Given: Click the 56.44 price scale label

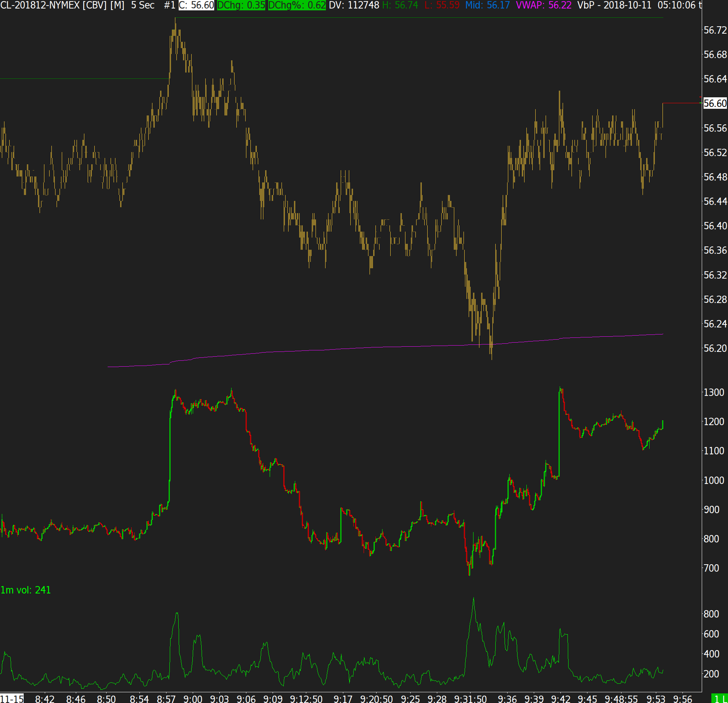Looking at the screenshot, I should click(715, 201).
